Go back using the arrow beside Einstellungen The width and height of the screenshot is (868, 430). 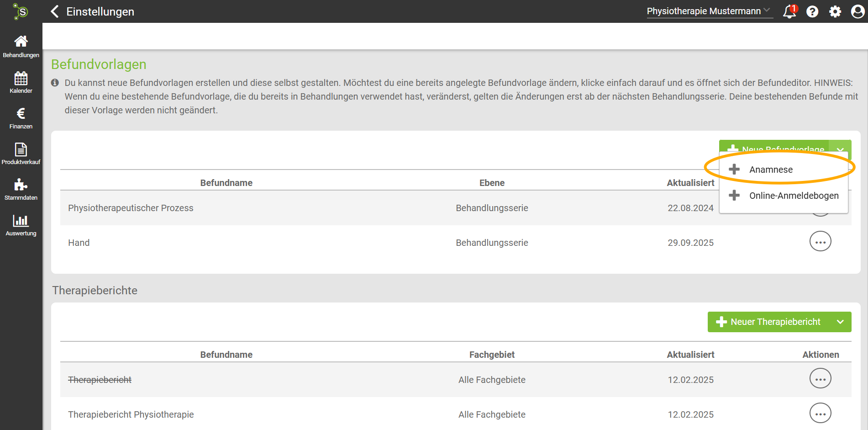pos(55,11)
